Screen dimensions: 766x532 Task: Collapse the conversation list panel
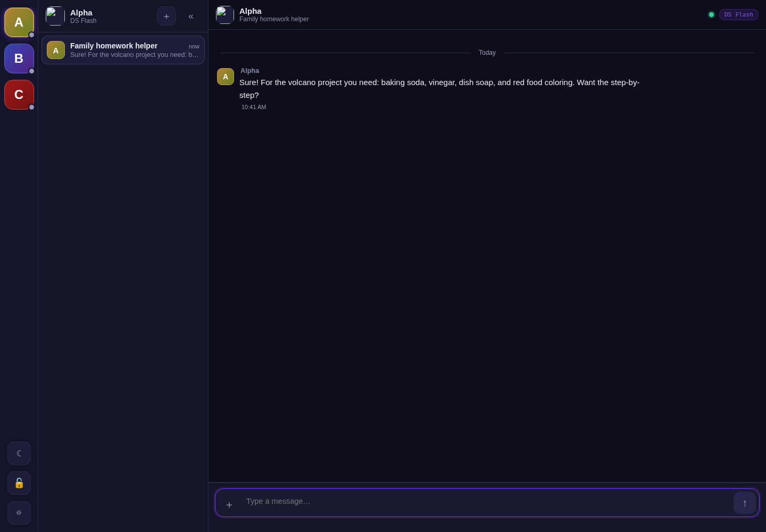click(191, 16)
